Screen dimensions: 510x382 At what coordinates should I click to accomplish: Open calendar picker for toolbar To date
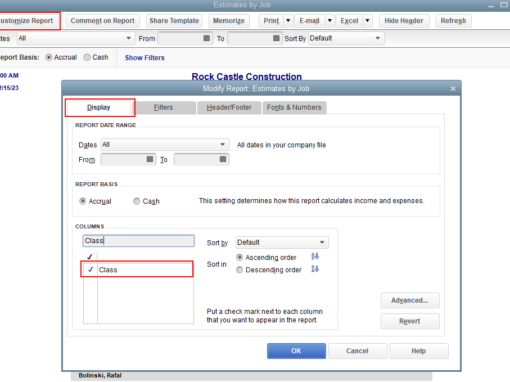coord(276,38)
